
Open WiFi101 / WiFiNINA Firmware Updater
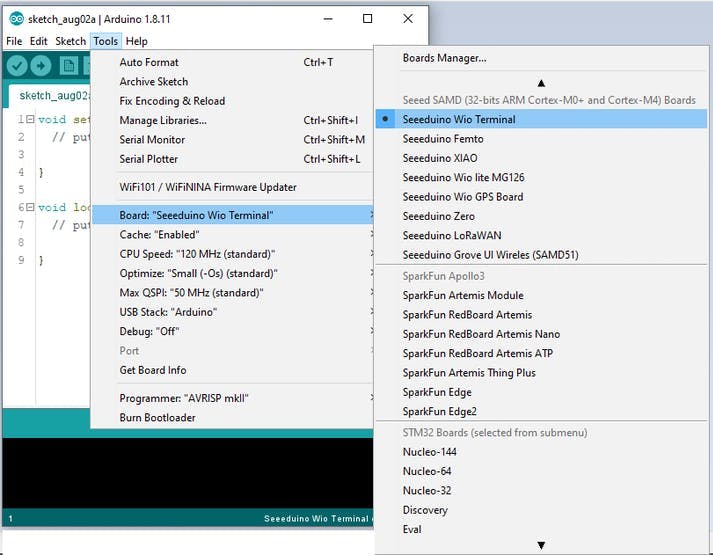[x=233, y=187]
